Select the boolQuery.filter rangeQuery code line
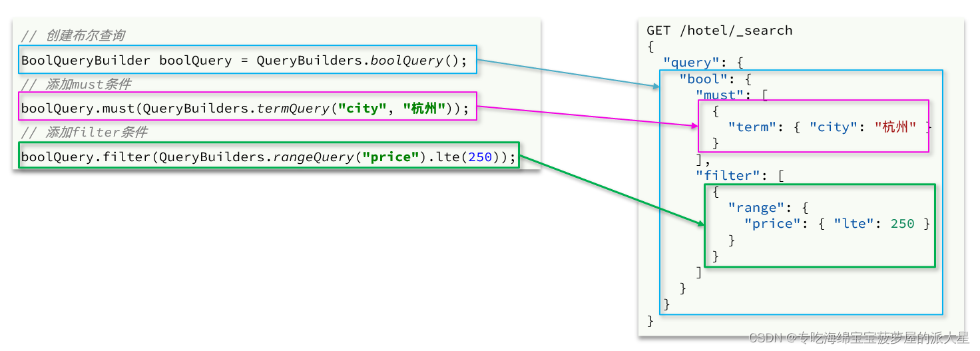Viewport: 980px width, 351px height. click(x=269, y=155)
